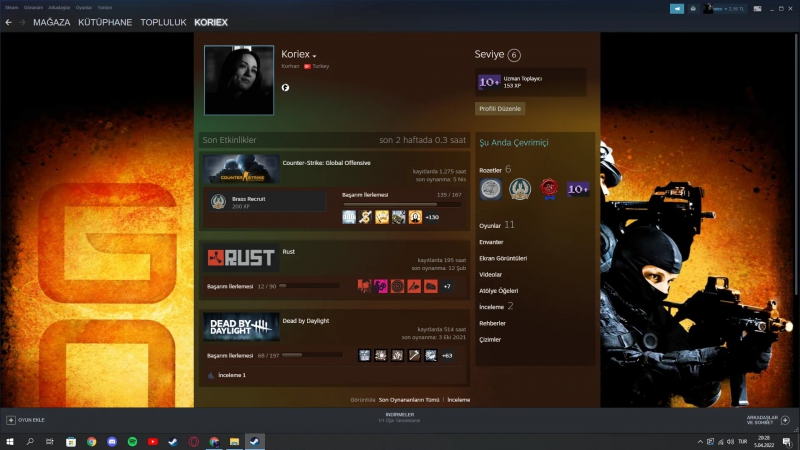The image size is (800, 450).
Task: Open the Rozetler badges link
Action: coord(490,170)
